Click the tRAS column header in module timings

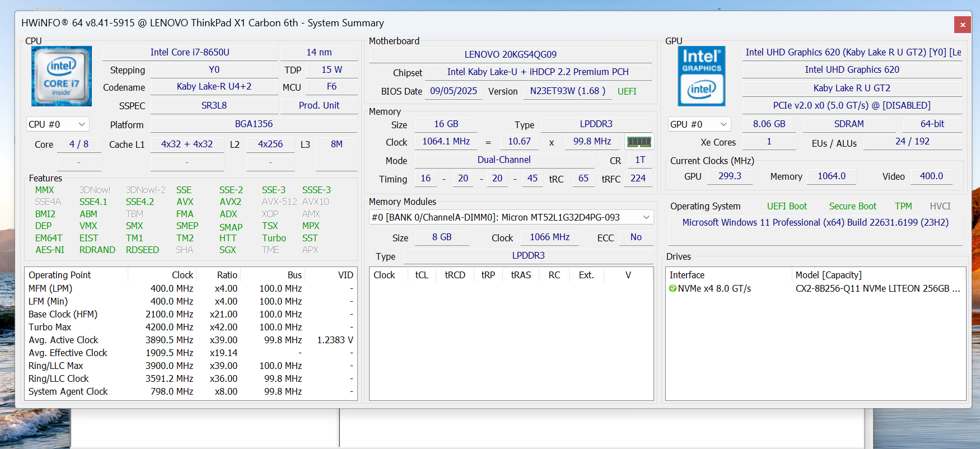(521, 275)
